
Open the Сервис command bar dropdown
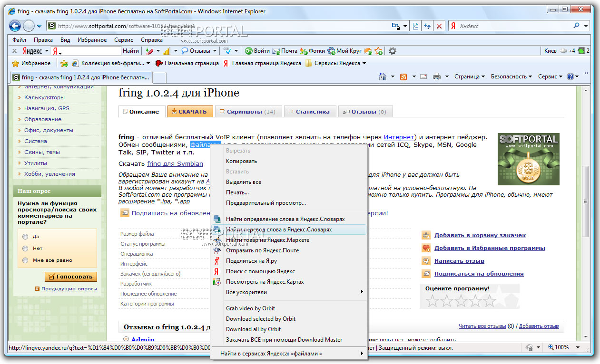click(x=550, y=77)
